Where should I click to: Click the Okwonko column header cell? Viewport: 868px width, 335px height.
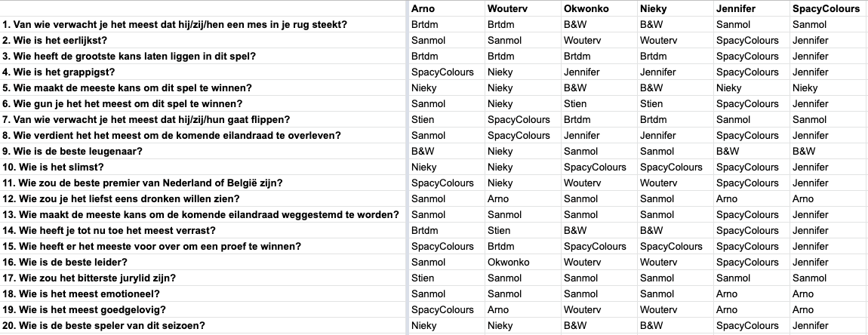point(599,9)
